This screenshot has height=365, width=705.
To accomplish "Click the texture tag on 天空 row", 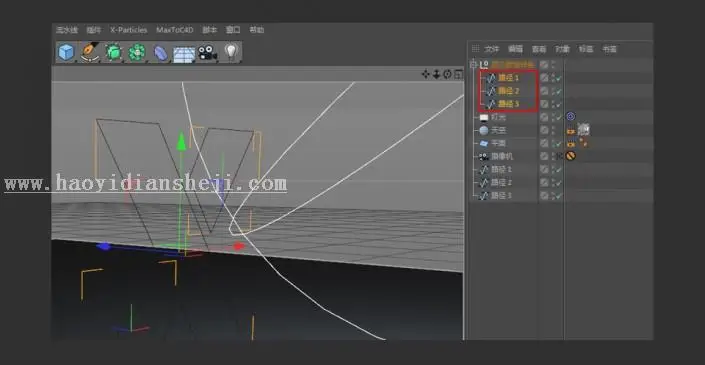I will tap(583, 130).
